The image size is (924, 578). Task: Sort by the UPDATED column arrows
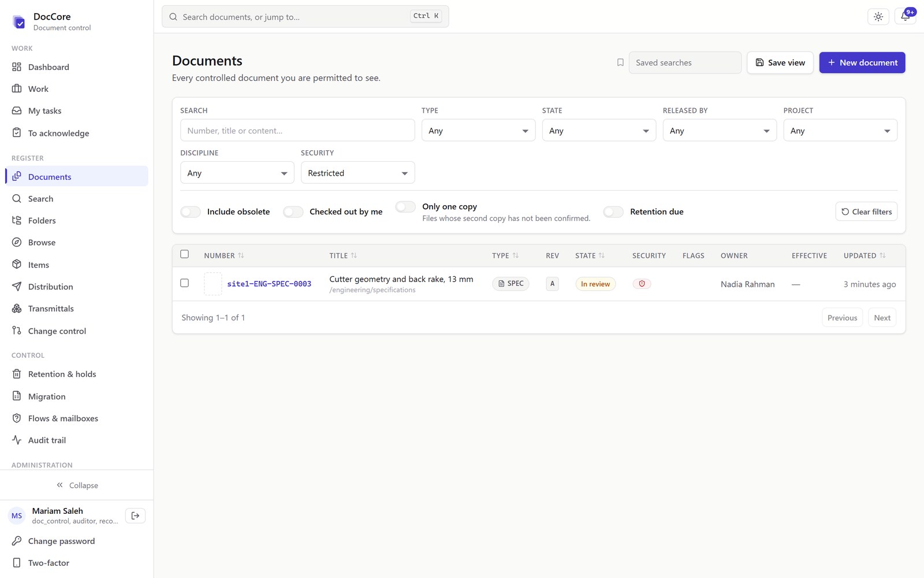[882, 255]
